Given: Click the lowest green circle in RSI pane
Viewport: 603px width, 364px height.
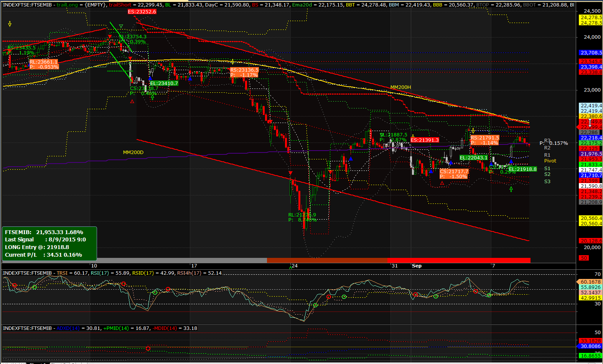Looking at the screenshot, I should tap(315, 305).
